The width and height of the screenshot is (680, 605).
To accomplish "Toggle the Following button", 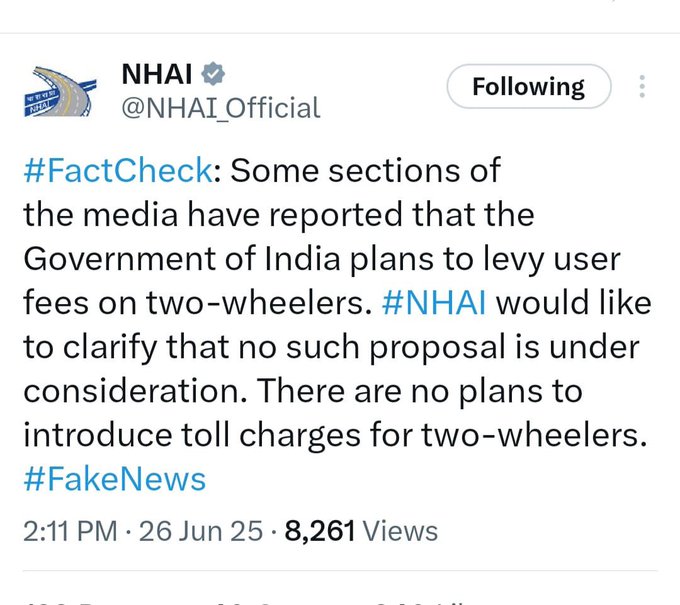I will [528, 87].
